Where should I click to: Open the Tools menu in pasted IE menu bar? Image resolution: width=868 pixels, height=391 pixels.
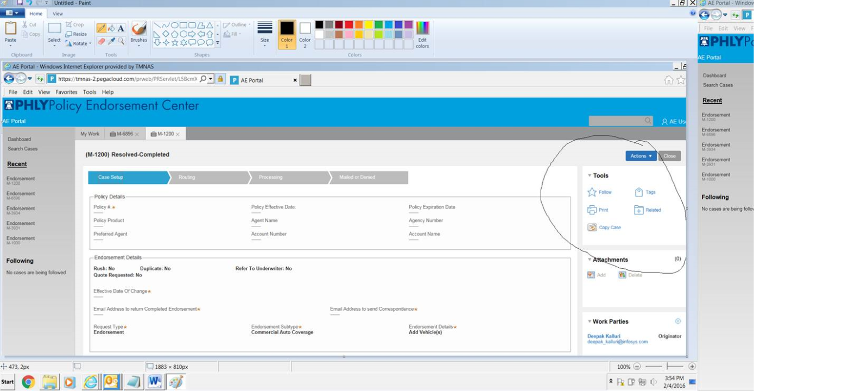(90, 92)
